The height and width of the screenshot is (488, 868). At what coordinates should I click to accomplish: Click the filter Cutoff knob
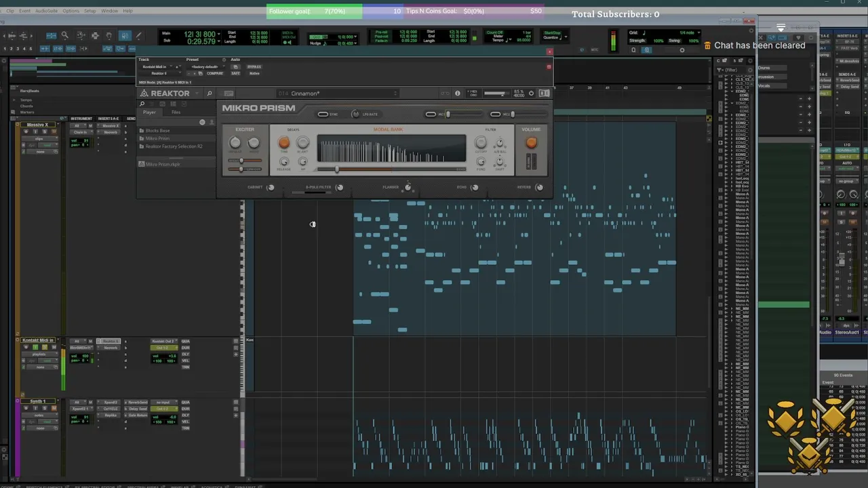(481, 142)
